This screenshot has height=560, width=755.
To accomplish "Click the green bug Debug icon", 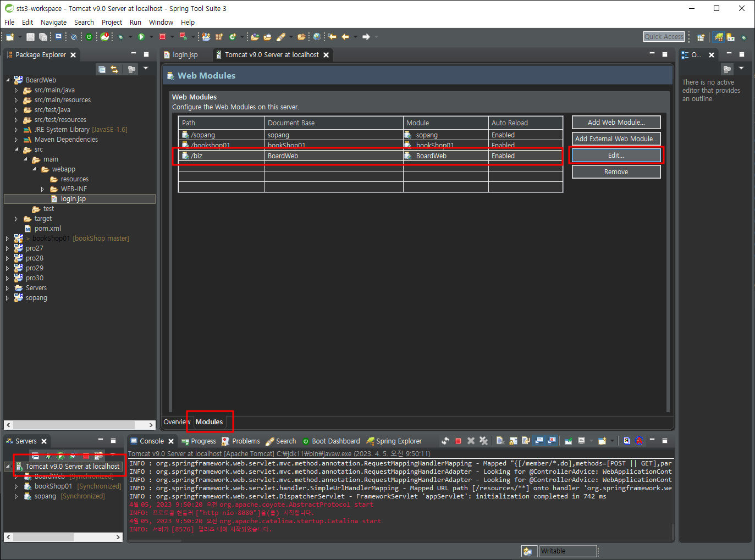I will point(120,37).
